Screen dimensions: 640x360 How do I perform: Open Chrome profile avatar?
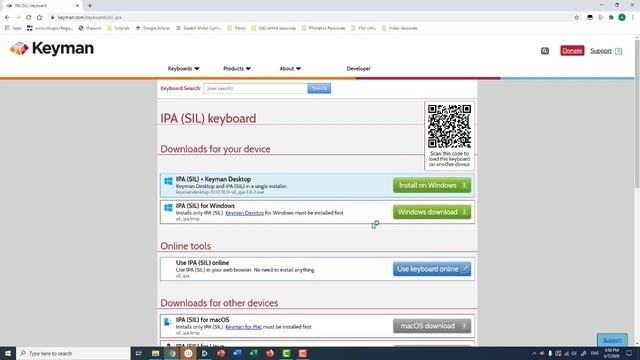622,17
